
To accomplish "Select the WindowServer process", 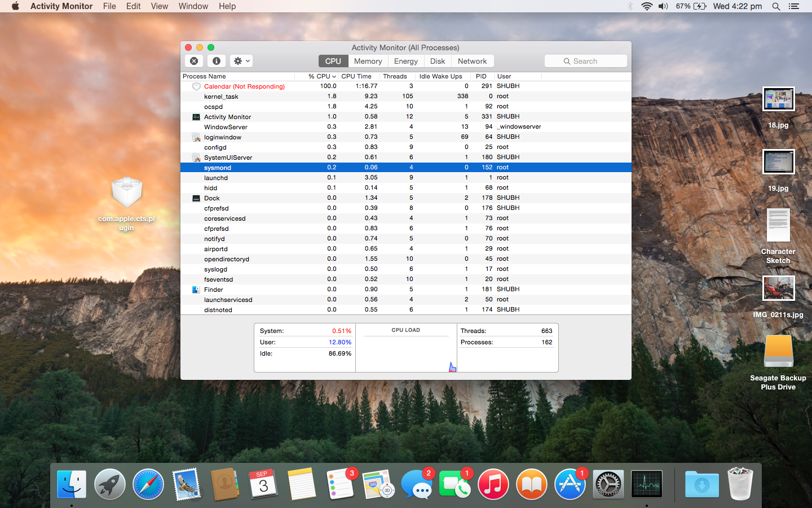I will click(x=406, y=127).
